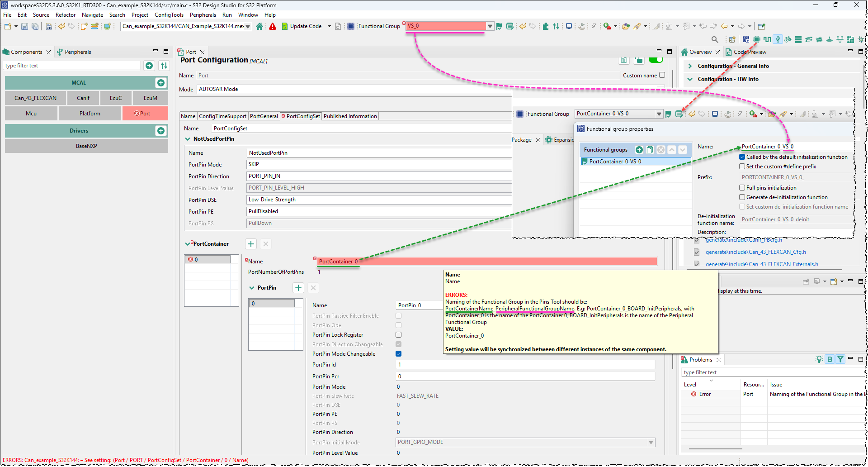Collapse Configuration - HW Info section
Image resolution: width=868 pixels, height=467 pixels.
[x=690, y=79]
